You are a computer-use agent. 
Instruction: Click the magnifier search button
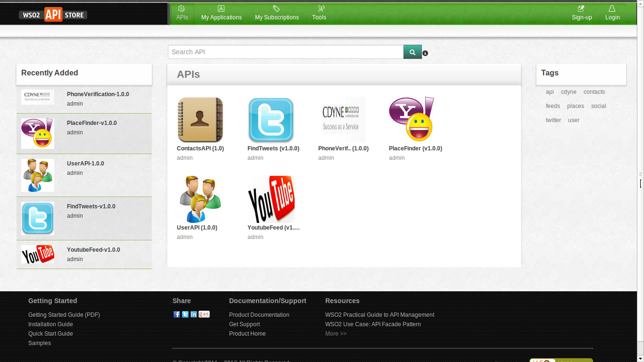point(413,52)
